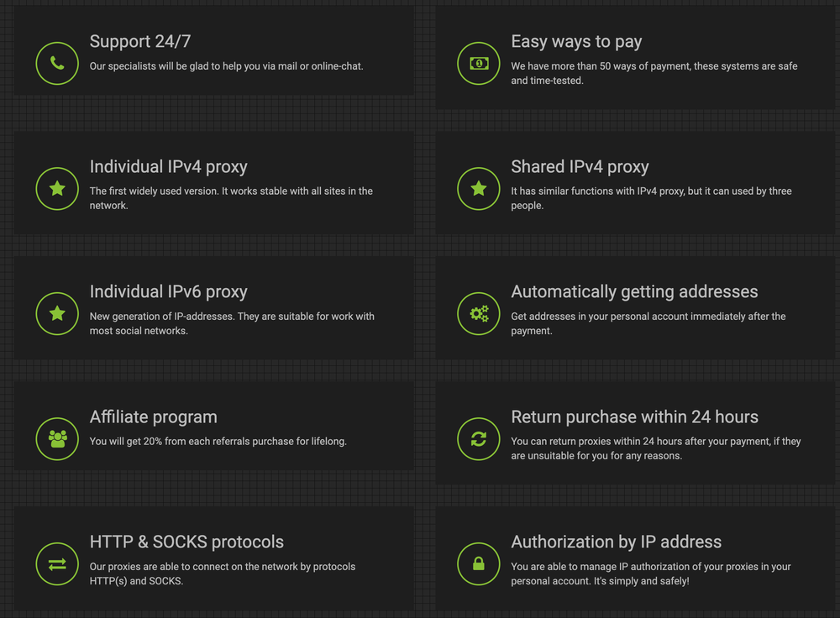The width and height of the screenshot is (840, 618).
Task: Click the gears icon for automatic addresses
Action: coord(479,313)
